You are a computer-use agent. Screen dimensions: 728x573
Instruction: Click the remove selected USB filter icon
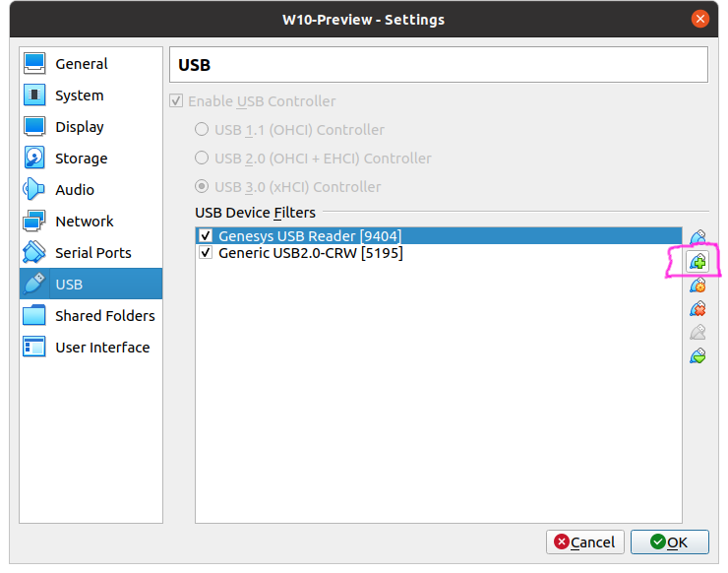coord(698,309)
